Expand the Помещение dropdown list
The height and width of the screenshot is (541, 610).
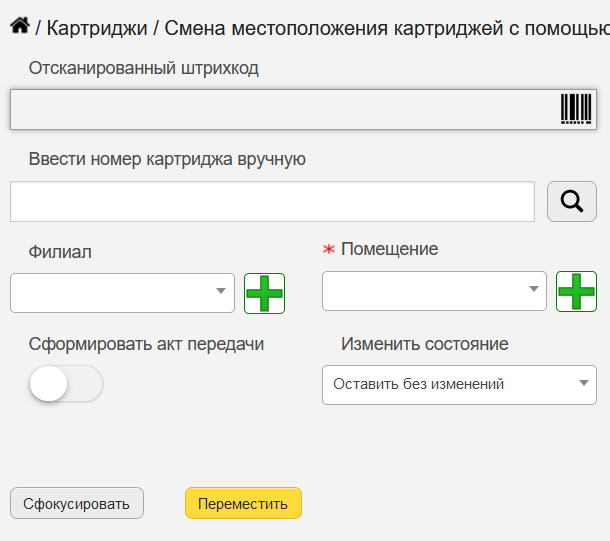coord(434,291)
